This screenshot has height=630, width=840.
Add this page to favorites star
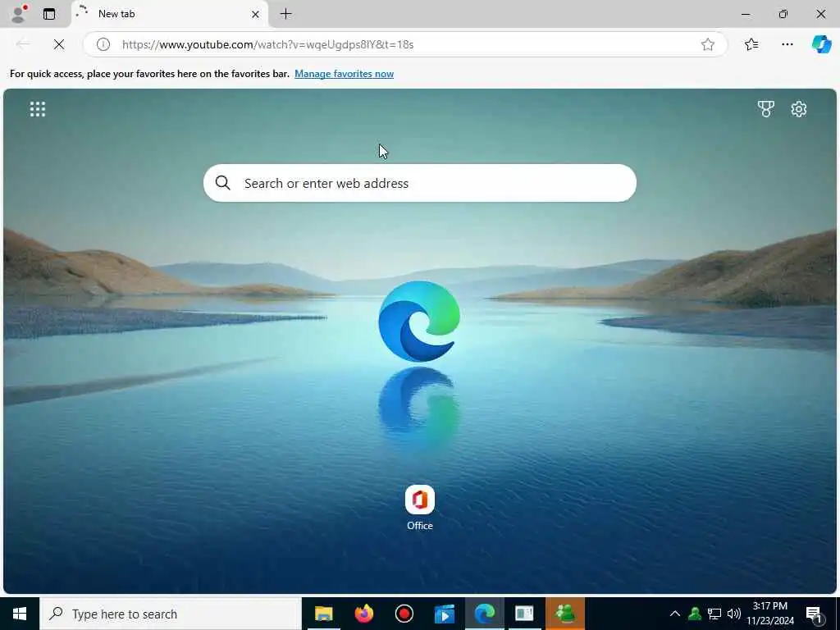coord(708,44)
